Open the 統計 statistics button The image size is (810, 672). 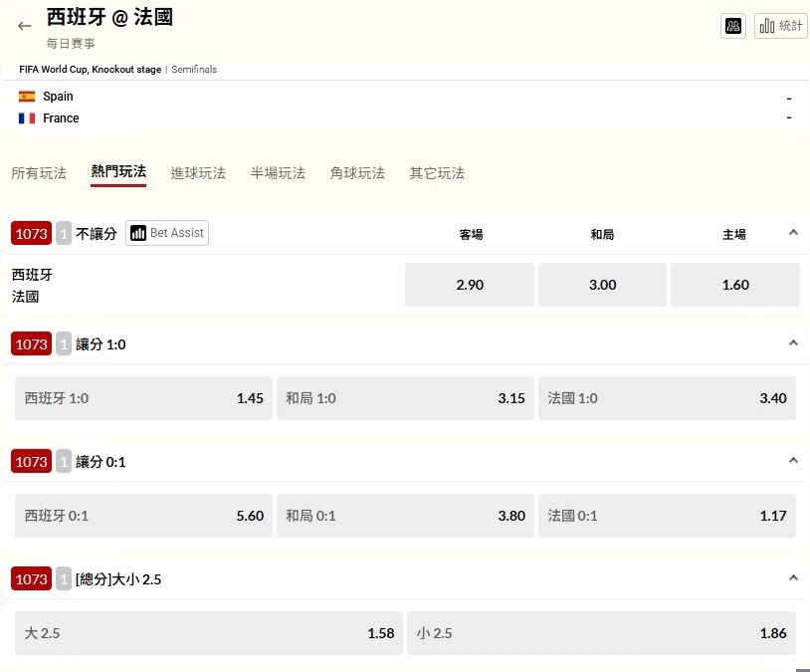click(x=781, y=26)
